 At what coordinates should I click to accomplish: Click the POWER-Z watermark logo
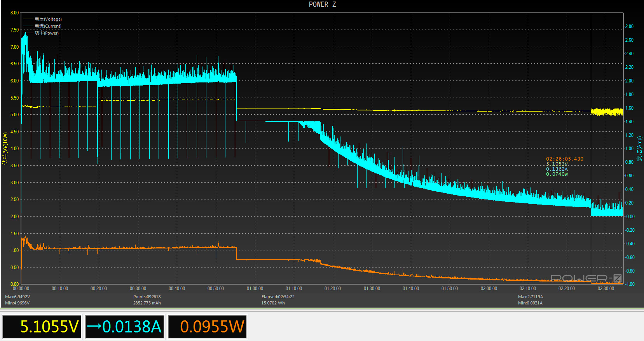(x=586, y=278)
